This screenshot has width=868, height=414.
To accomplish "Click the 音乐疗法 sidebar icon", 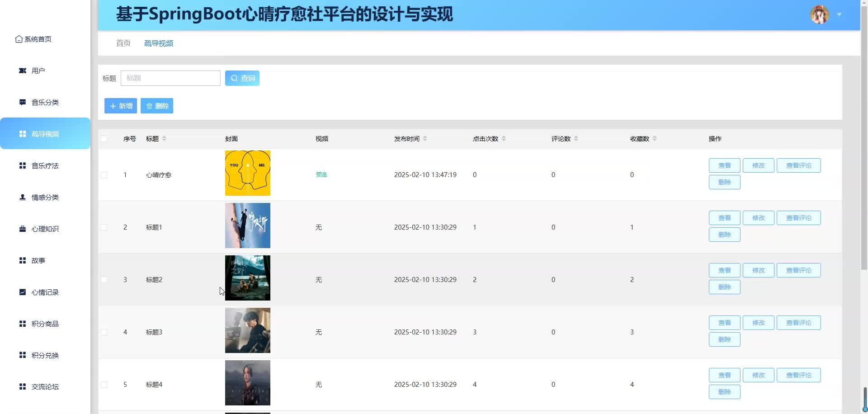I will click(x=23, y=165).
